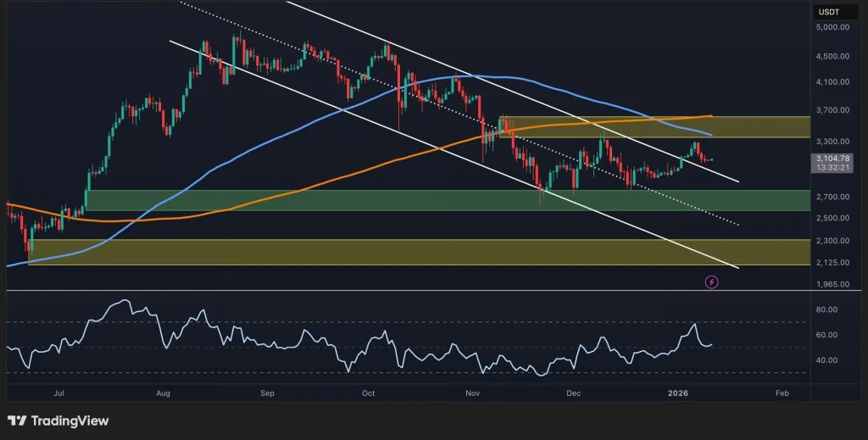The image size is (868, 440).
Task: Click the 2,300.00 price axis label
Action: pyautogui.click(x=832, y=241)
